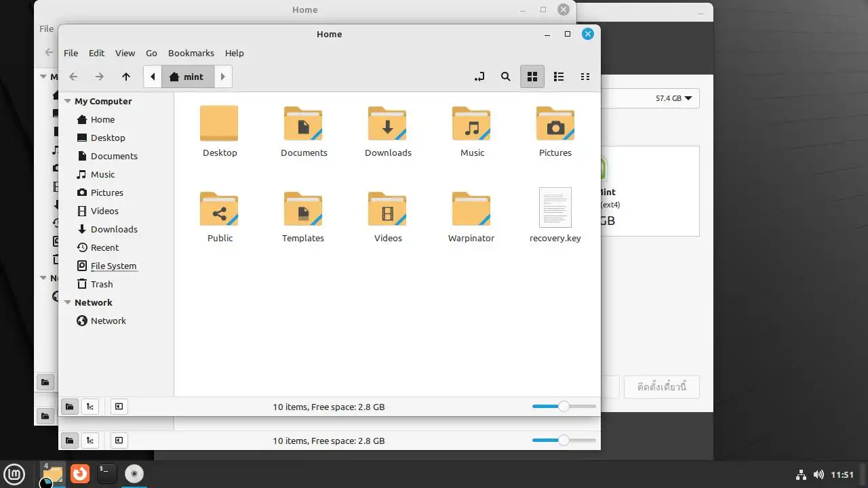Image resolution: width=868 pixels, height=488 pixels.
Task: Open the Music folder icon
Action: [x=471, y=123]
